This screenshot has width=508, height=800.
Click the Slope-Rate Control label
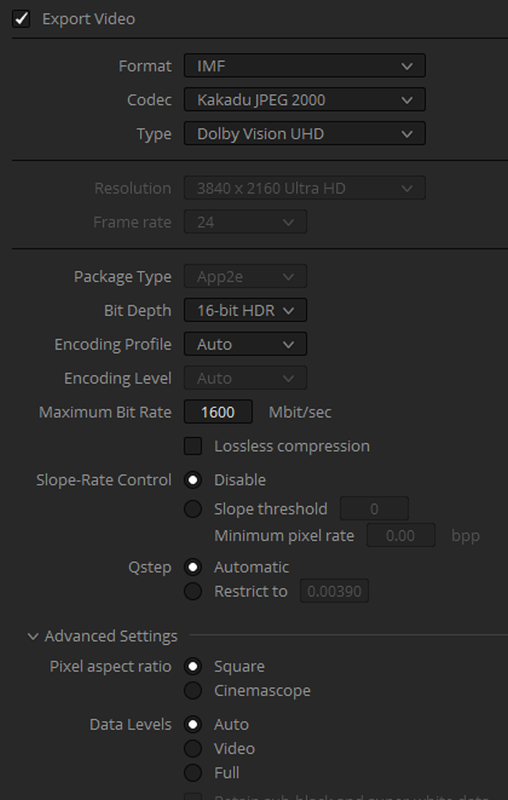tap(104, 480)
